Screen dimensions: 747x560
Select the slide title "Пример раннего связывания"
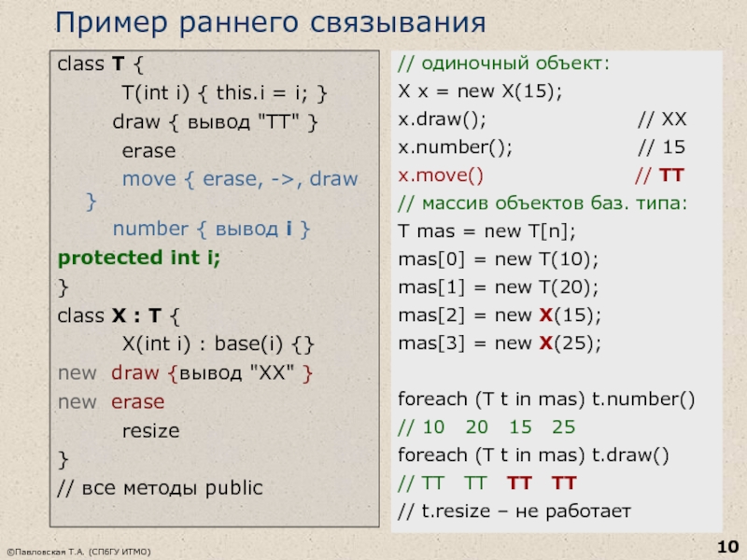click(270, 22)
